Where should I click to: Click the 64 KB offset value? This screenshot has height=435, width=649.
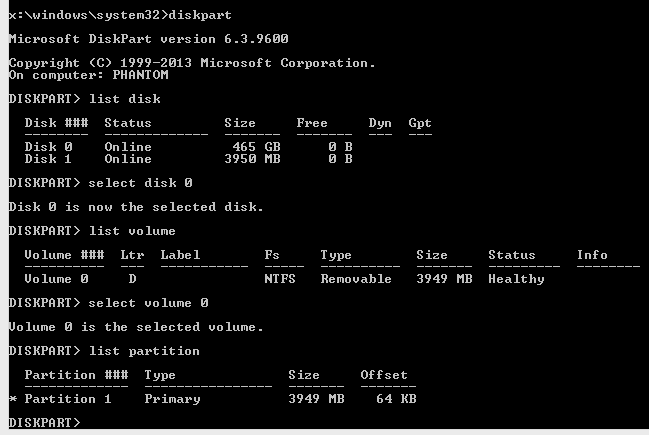[396, 399]
